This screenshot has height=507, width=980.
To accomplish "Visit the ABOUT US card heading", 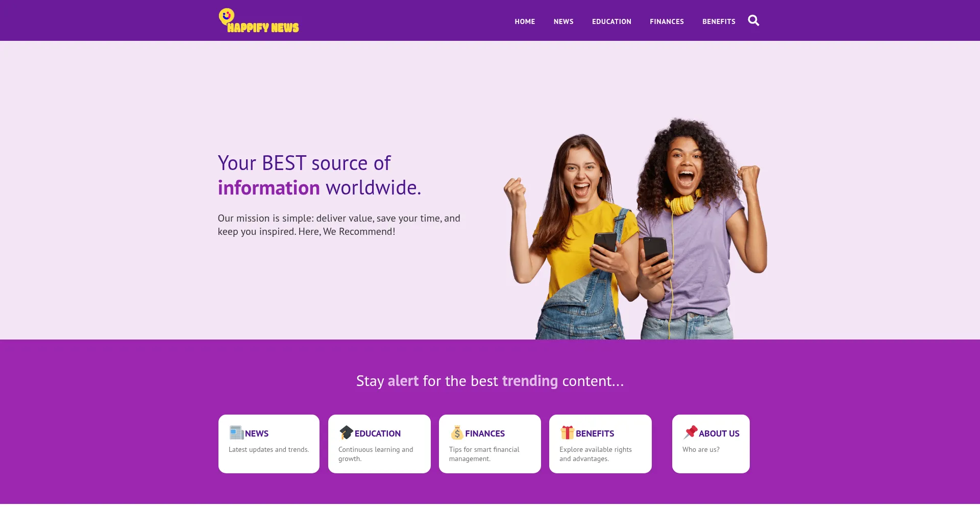I will click(x=719, y=433).
